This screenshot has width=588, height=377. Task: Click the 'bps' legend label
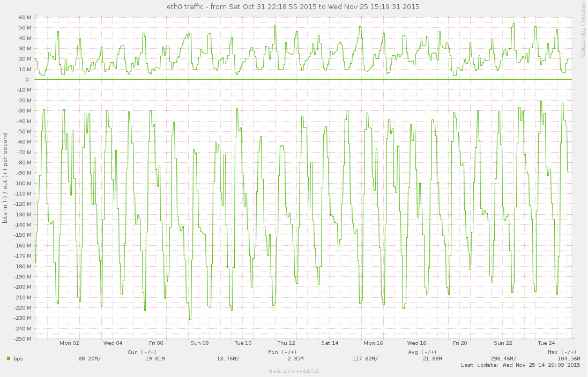(18, 358)
